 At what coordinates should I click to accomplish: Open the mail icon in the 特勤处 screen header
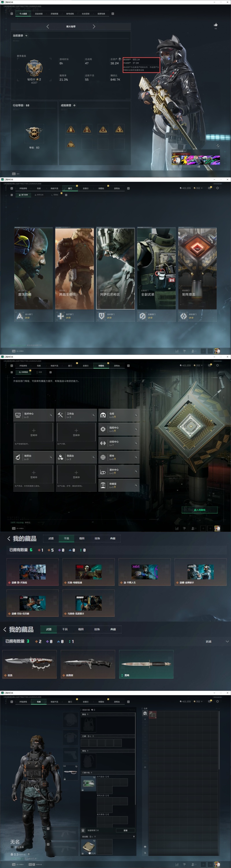click(209, 365)
